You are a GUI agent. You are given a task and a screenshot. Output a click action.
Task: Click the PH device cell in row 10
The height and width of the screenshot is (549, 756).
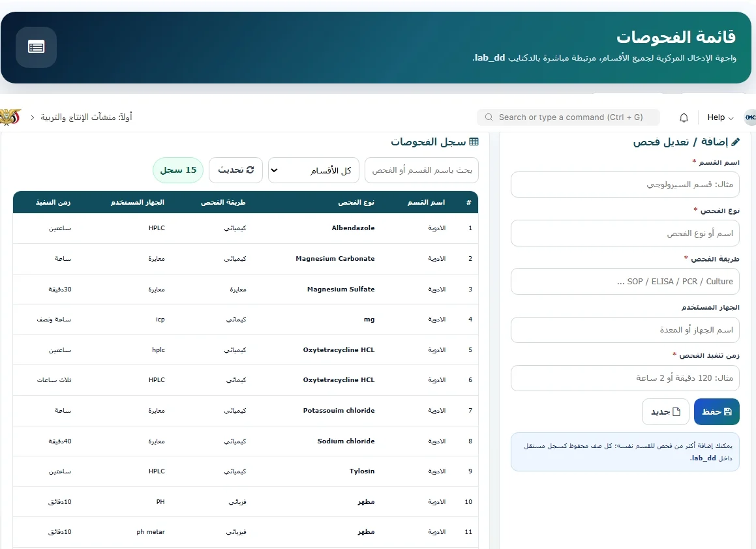click(160, 502)
